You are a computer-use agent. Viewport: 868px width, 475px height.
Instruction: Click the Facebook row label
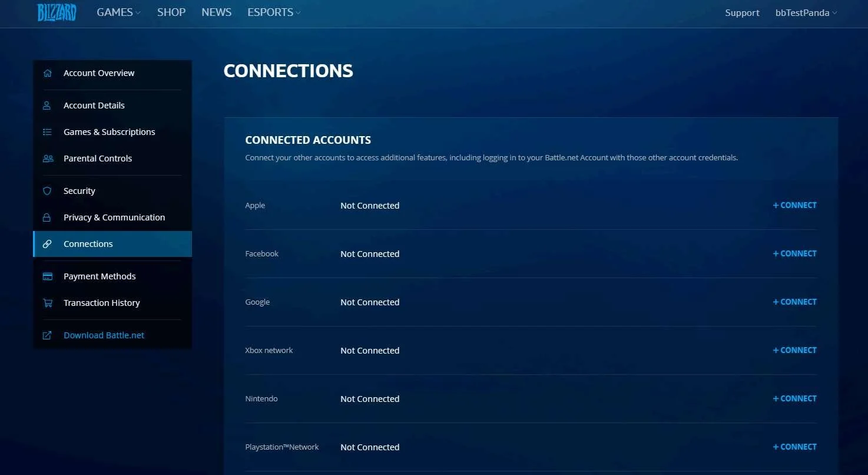[x=262, y=254]
